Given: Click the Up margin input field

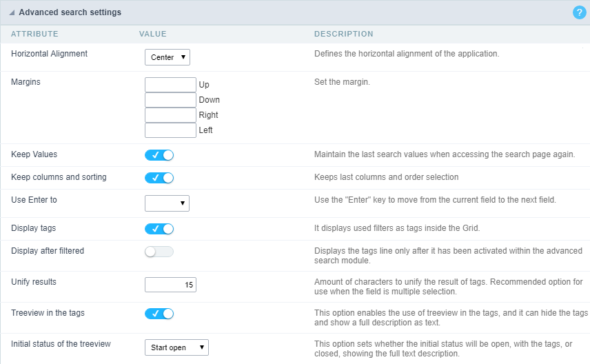Looking at the screenshot, I should [170, 85].
